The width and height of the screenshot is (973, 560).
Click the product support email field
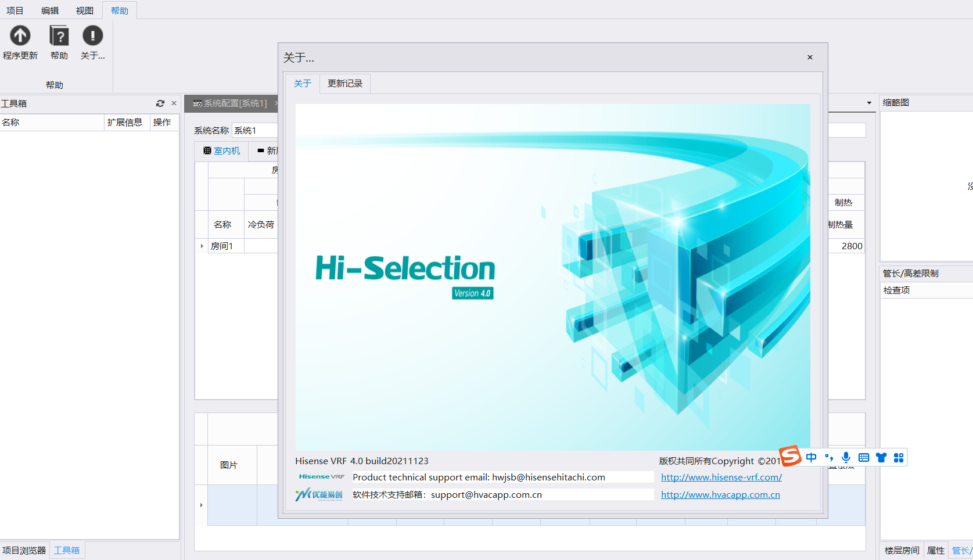pyautogui.click(x=502, y=477)
